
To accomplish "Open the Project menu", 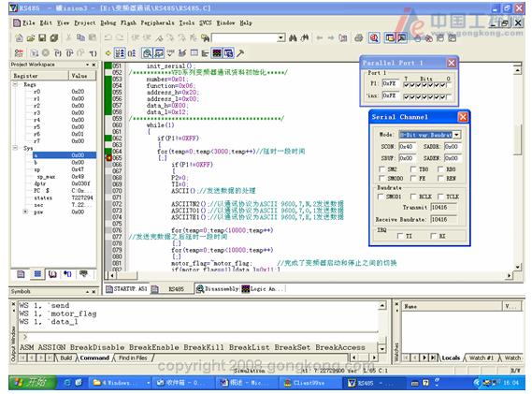I will 85,23.
